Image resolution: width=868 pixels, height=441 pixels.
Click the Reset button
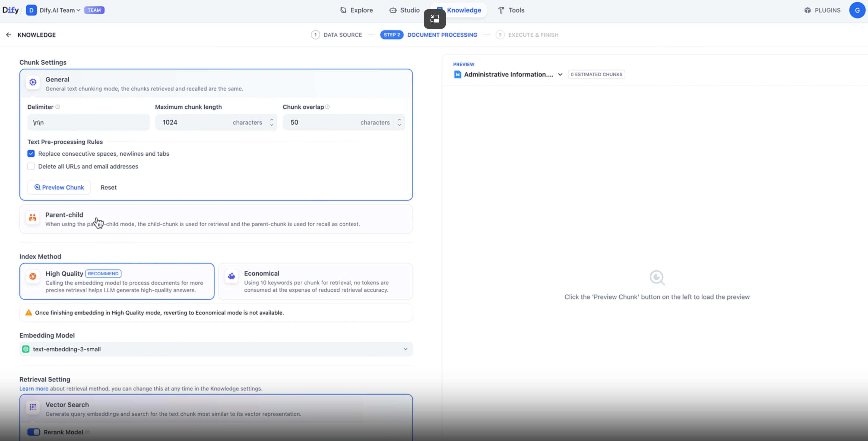point(109,187)
